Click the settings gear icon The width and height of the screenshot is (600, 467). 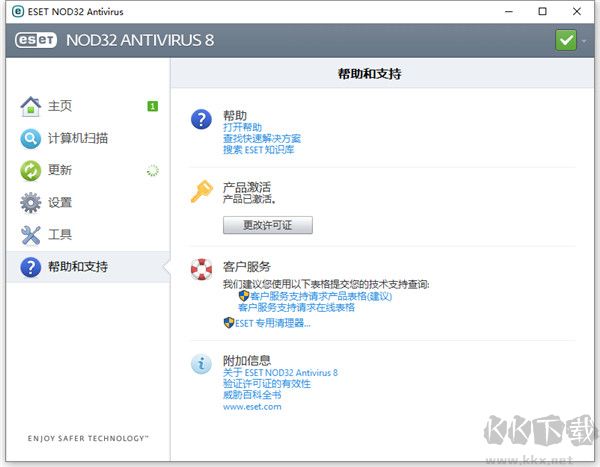pos(31,202)
